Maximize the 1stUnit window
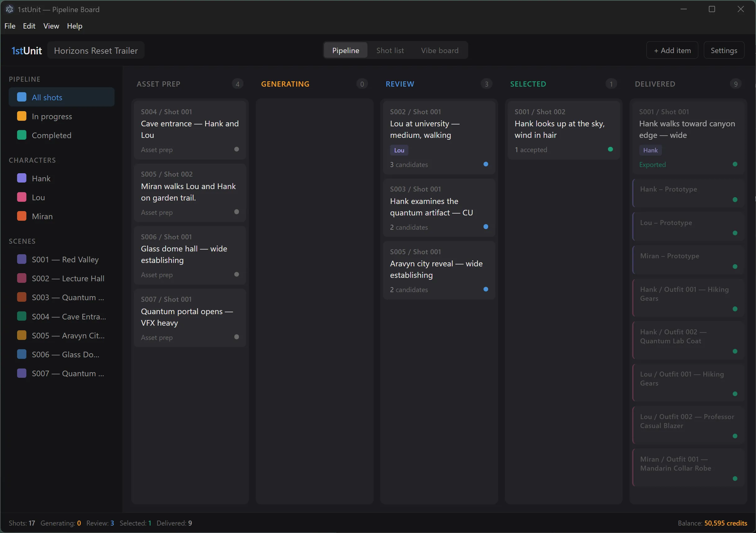756x533 pixels. pos(712,9)
